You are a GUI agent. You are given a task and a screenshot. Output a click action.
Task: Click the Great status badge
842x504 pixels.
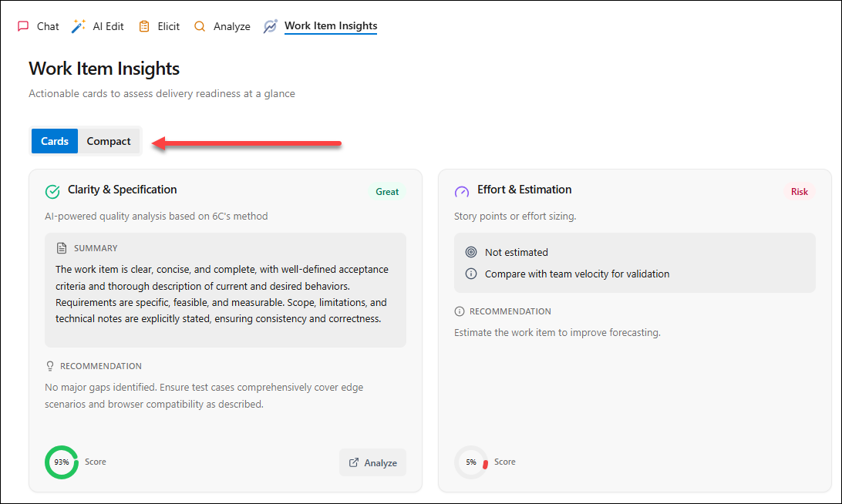click(x=387, y=192)
